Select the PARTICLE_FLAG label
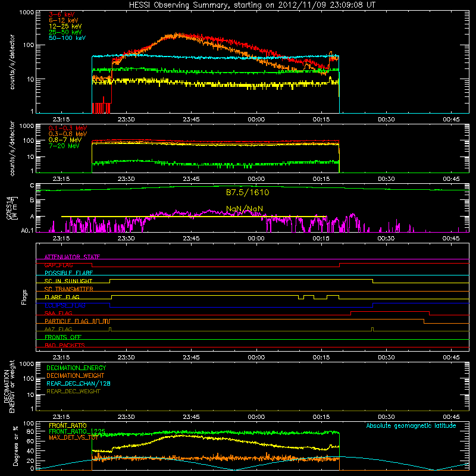The height and width of the screenshot is (476, 476). click(x=67, y=321)
